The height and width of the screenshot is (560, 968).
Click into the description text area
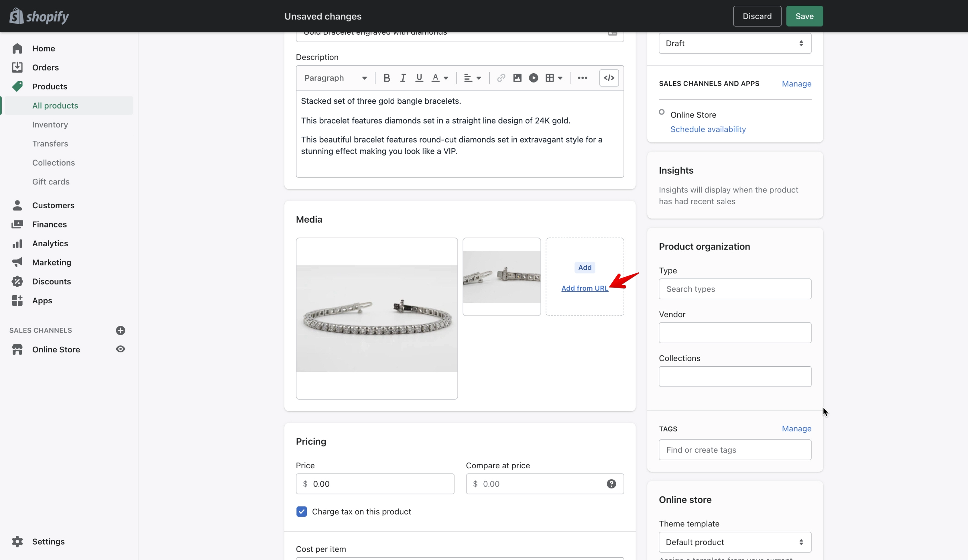(460, 134)
